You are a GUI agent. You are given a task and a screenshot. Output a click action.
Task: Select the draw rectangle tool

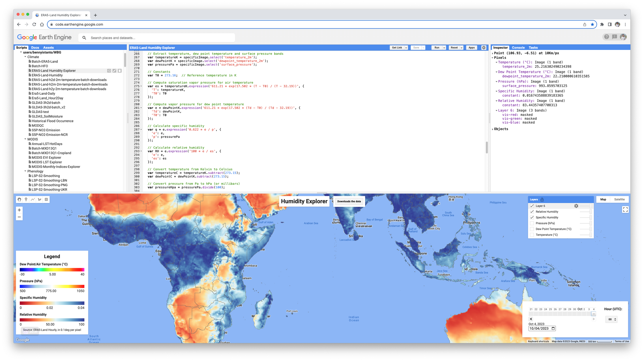[46, 199]
